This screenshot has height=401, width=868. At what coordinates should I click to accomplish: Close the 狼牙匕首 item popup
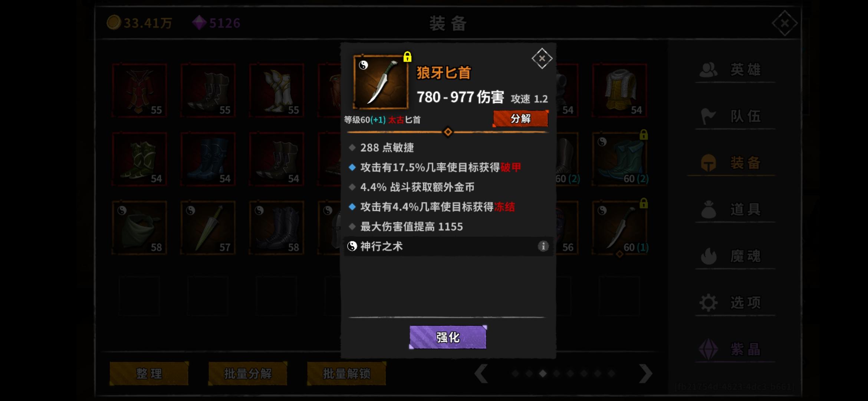tap(542, 58)
